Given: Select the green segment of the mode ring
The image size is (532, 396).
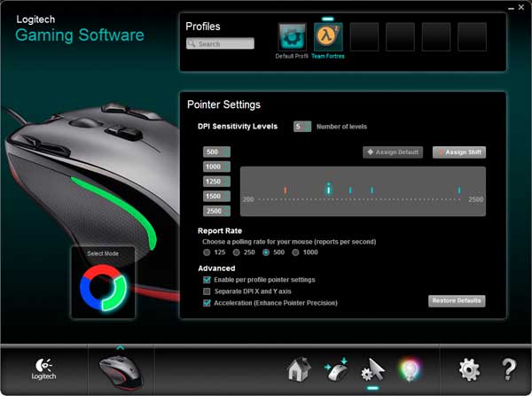Looking at the screenshot, I should pyautogui.click(x=116, y=293).
